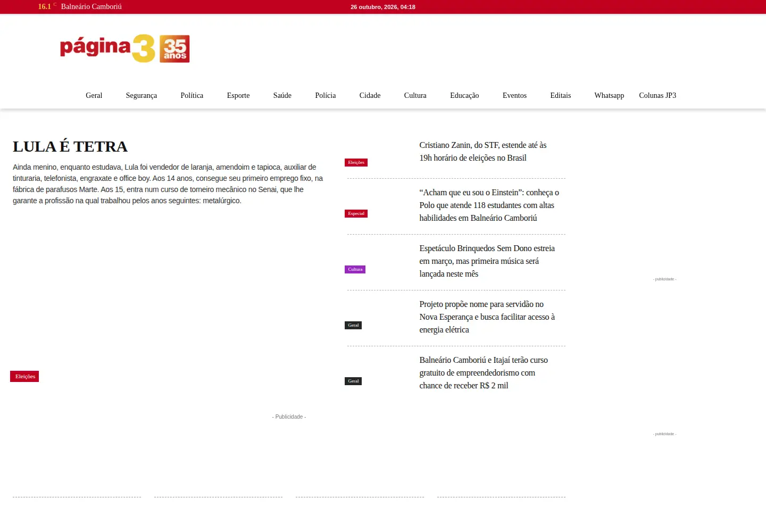Click the Whatsapp menu link
The height and width of the screenshot is (532, 766).
(610, 96)
